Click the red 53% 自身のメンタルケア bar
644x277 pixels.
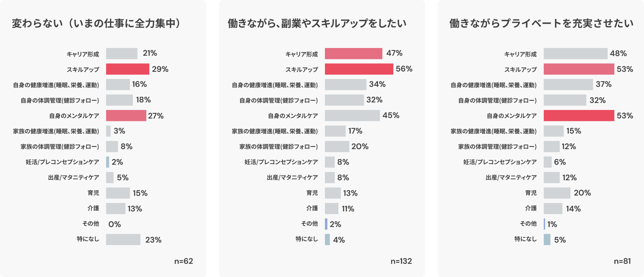(579, 115)
